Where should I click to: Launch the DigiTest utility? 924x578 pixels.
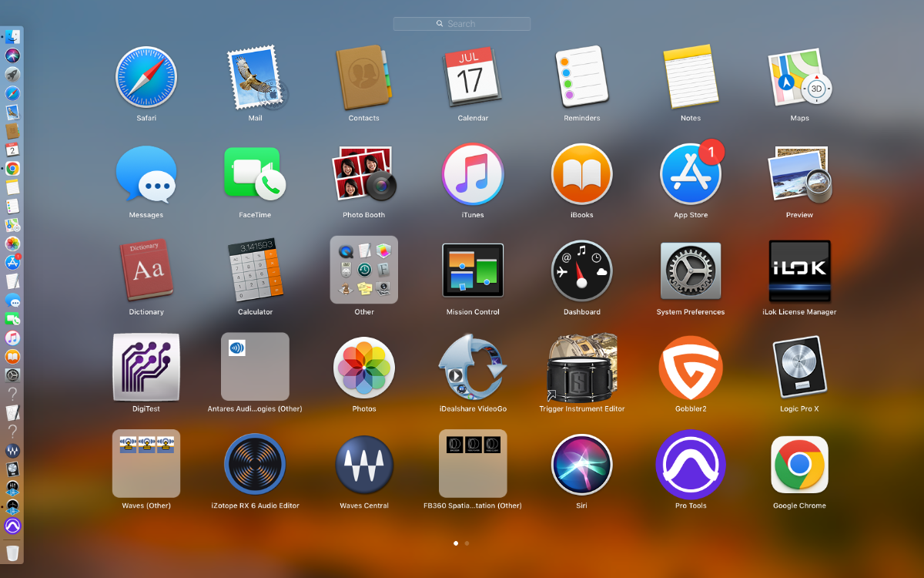[x=146, y=368]
